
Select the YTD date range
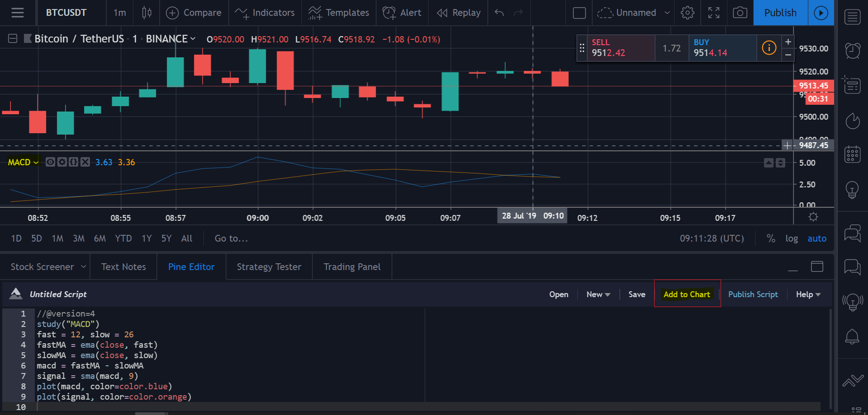pos(123,238)
